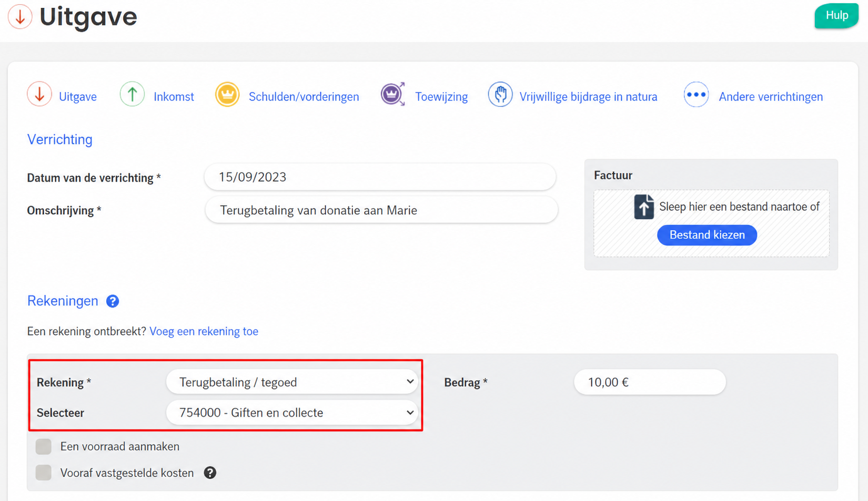Screen dimensions: 868x501
Task: Click the 'Factuur' panel title
Action: coord(613,175)
